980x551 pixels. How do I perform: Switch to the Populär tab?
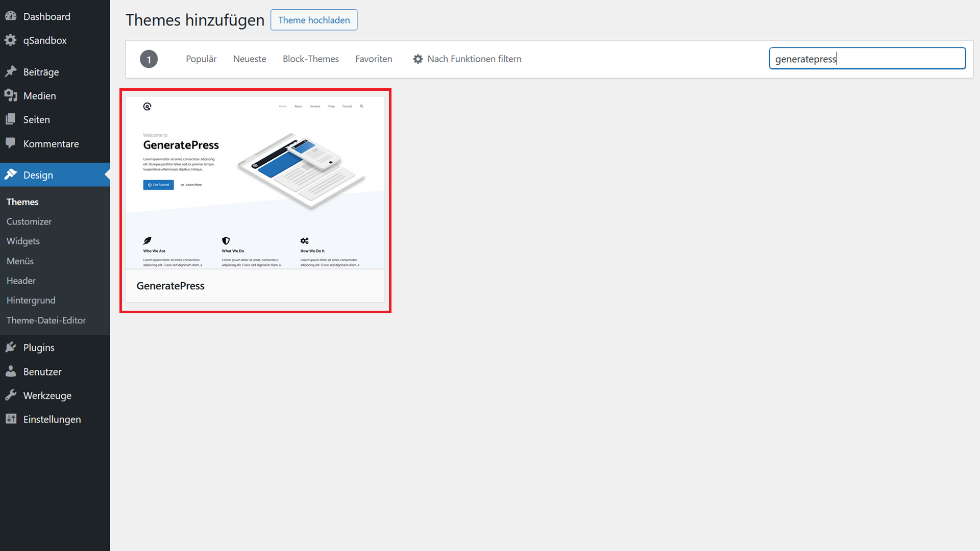pyautogui.click(x=201, y=59)
